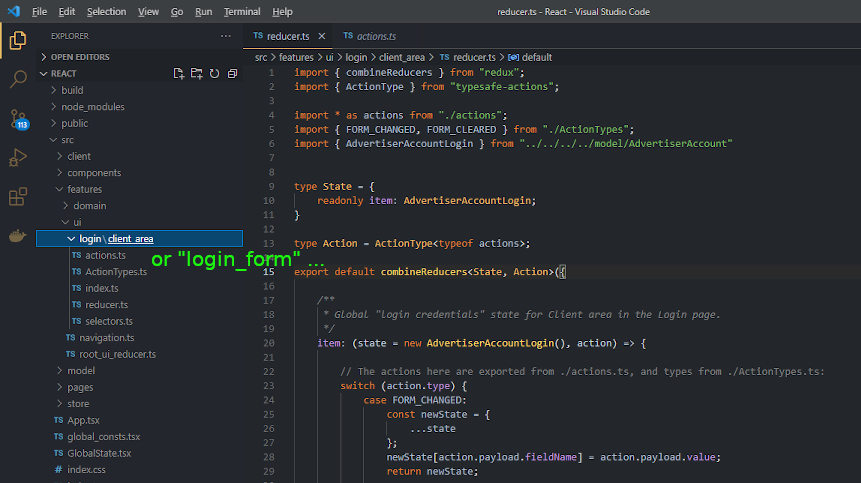Viewport: 861px width, 483px height.
Task: Click the New File icon in Explorer
Action: click(178, 74)
